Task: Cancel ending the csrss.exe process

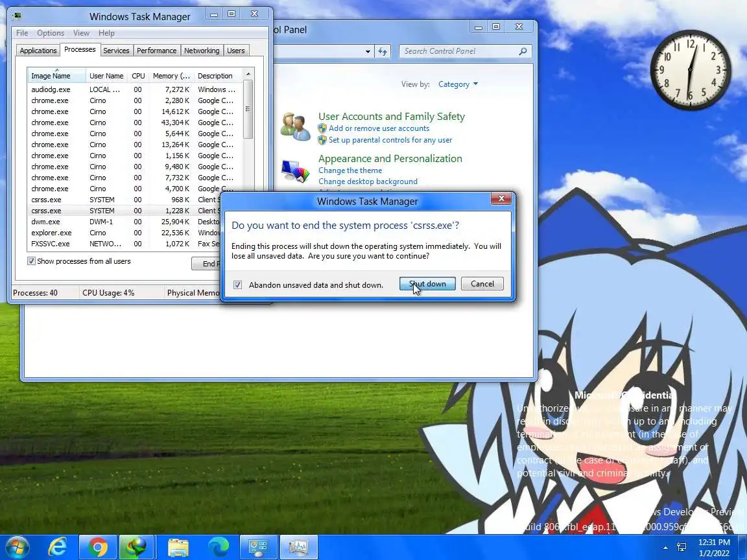Action: pos(482,284)
